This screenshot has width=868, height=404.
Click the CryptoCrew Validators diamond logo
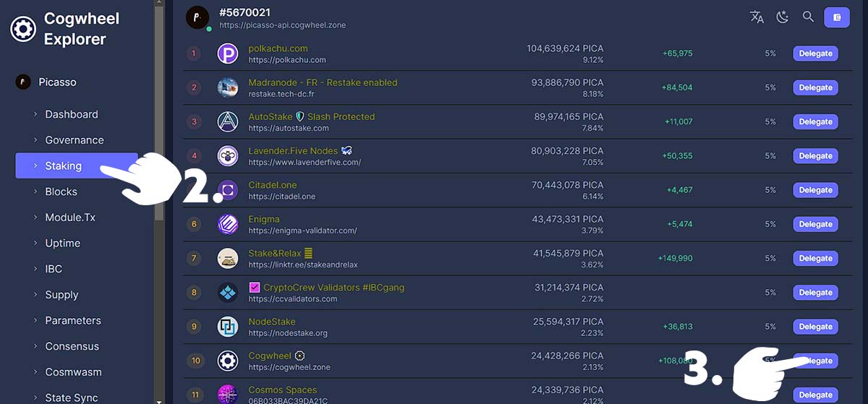(x=228, y=293)
